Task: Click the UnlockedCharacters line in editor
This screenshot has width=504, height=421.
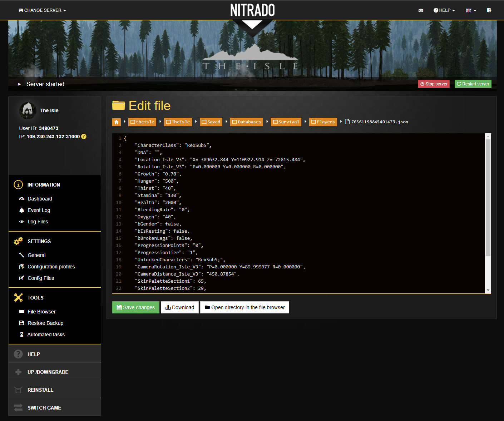Action: point(180,260)
